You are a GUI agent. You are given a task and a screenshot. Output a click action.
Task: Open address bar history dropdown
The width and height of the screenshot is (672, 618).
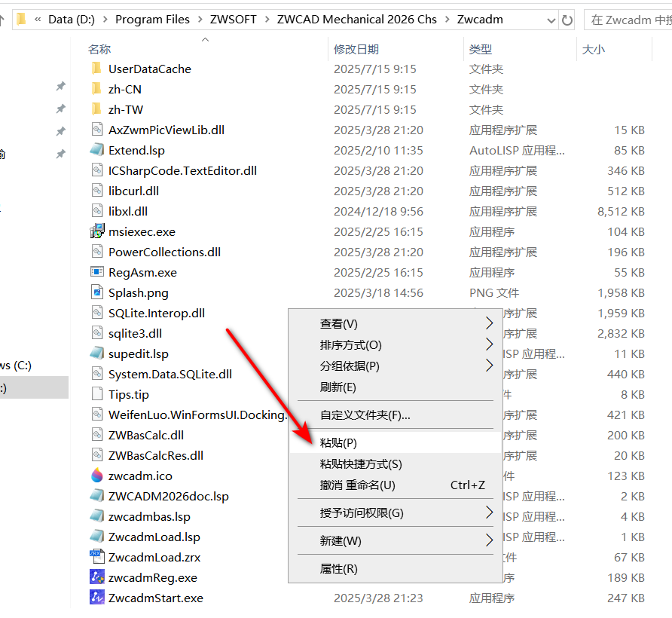tap(551, 20)
